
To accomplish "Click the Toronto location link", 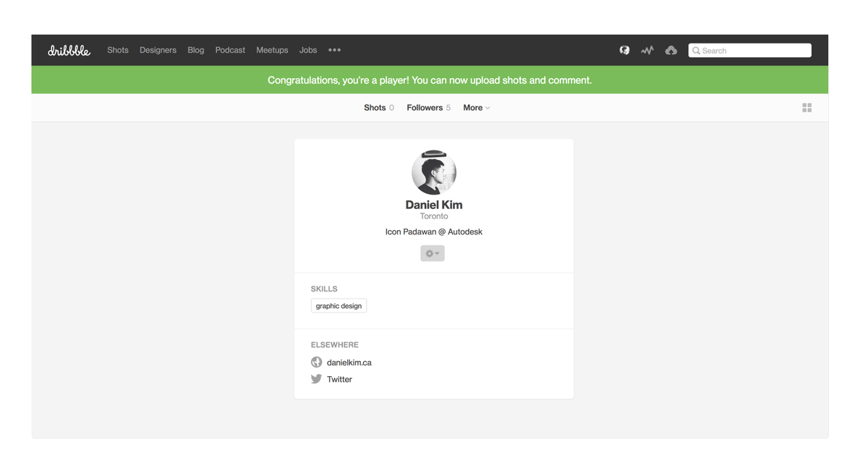I will [x=434, y=216].
